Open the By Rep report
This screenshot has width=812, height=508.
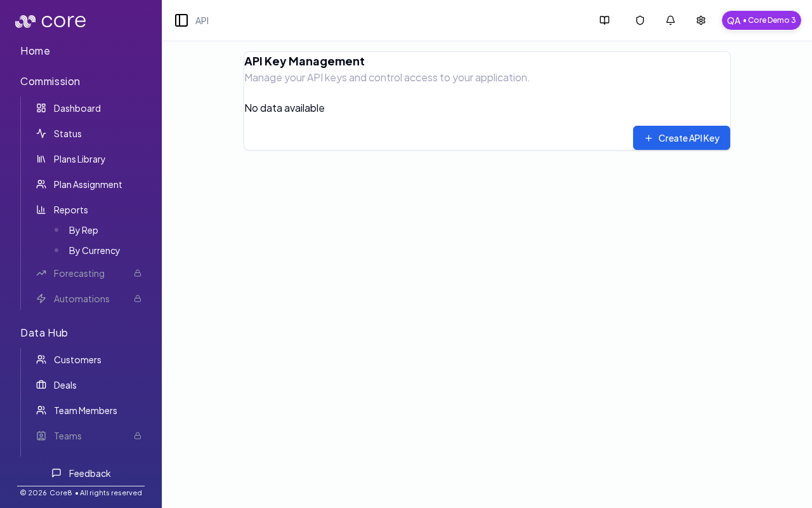(x=84, y=230)
